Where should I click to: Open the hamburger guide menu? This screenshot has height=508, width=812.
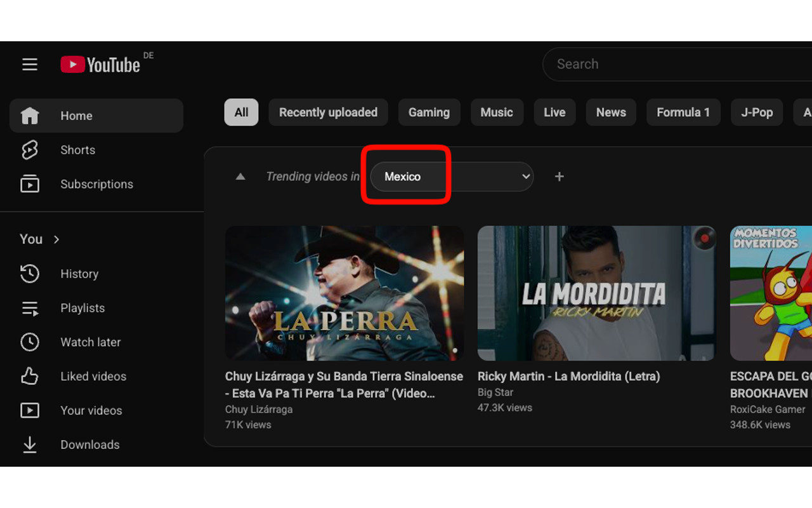30,64
